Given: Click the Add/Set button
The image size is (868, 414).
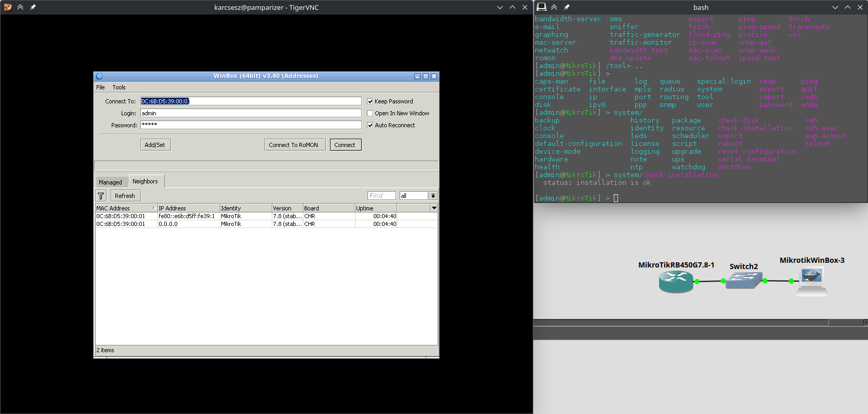Looking at the screenshot, I should 155,145.
